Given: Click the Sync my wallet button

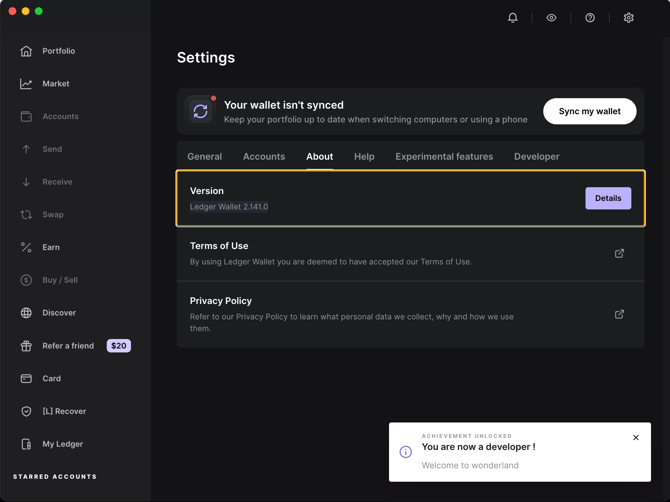Looking at the screenshot, I should 589,111.
